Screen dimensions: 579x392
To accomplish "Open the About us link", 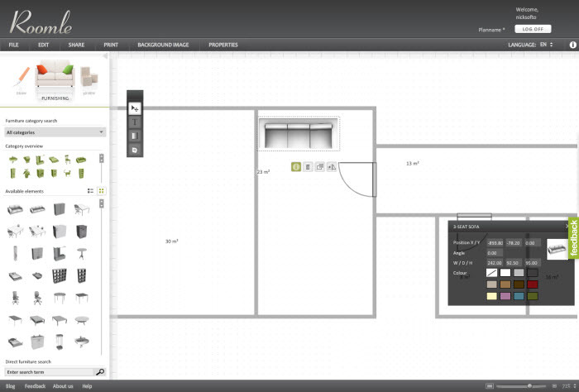I will (x=63, y=386).
